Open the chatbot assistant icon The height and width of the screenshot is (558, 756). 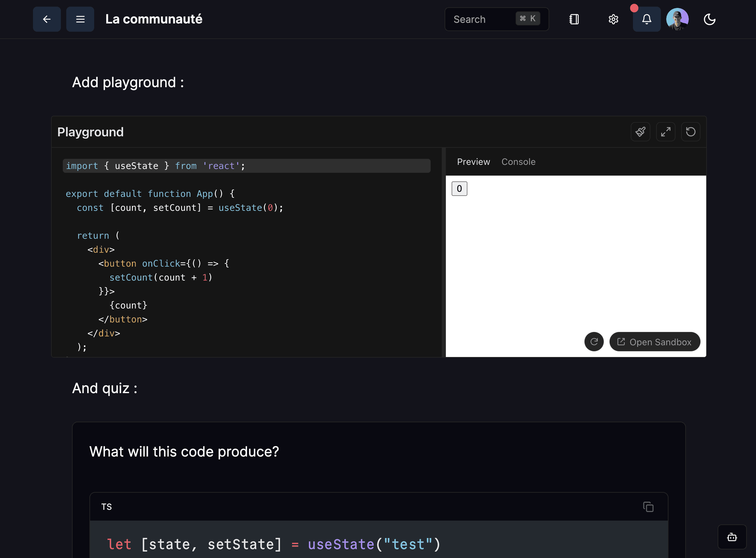[x=732, y=537]
